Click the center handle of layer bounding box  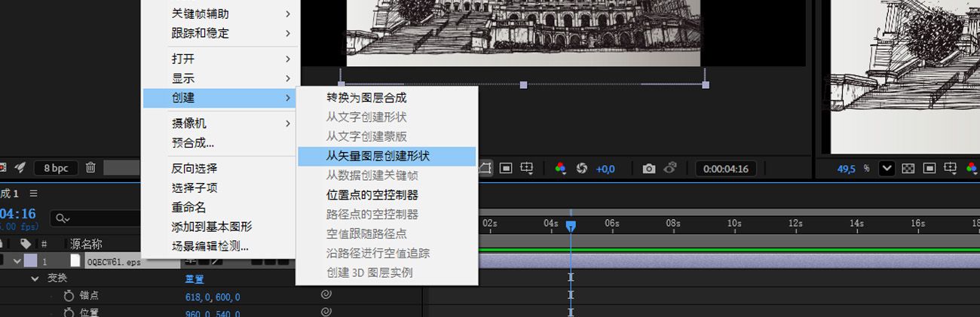click(x=523, y=85)
